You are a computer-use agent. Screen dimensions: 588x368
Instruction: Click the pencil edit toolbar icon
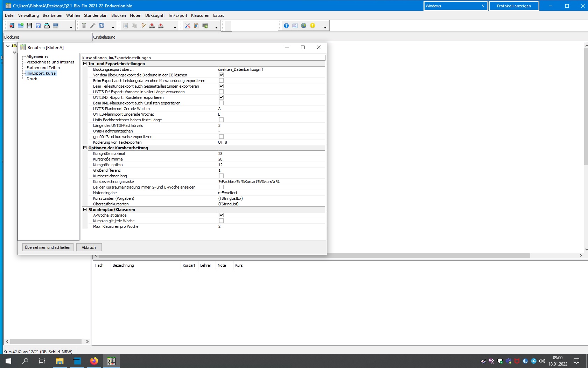tap(143, 26)
